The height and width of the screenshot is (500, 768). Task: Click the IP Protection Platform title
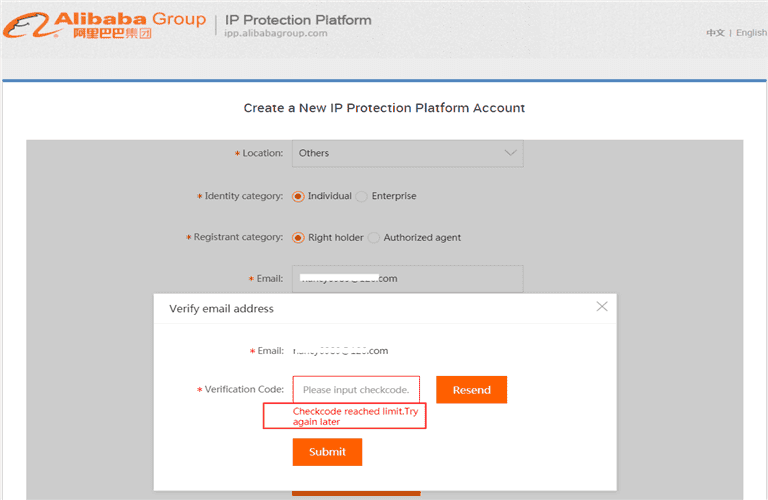click(x=298, y=19)
